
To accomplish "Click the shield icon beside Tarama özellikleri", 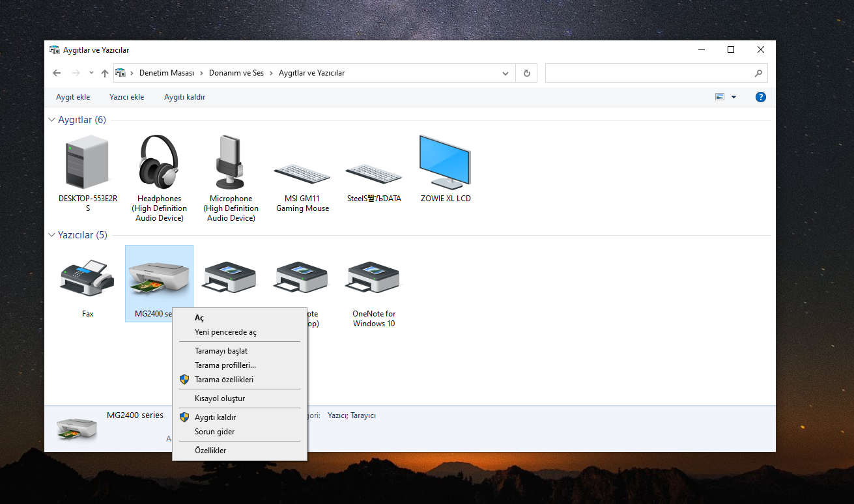I will 184,379.
